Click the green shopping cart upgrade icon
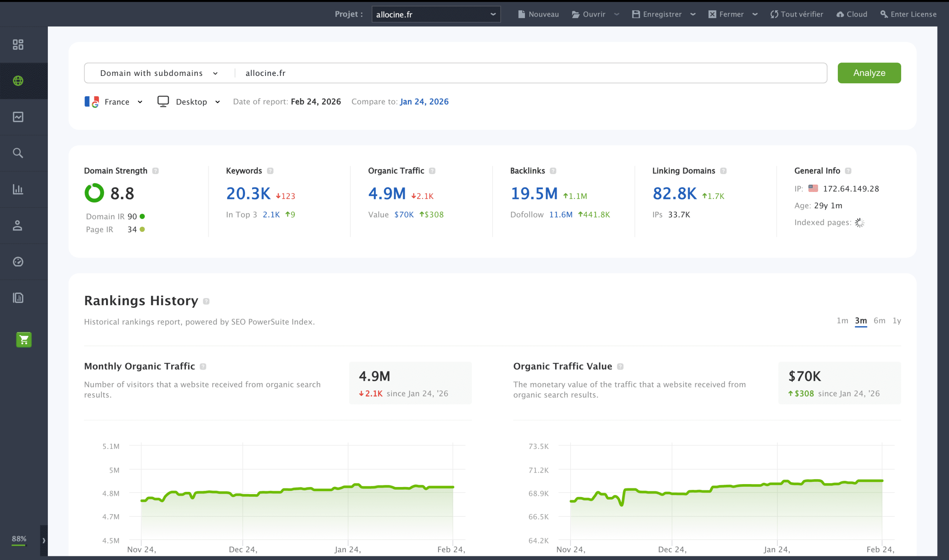 tap(23, 339)
